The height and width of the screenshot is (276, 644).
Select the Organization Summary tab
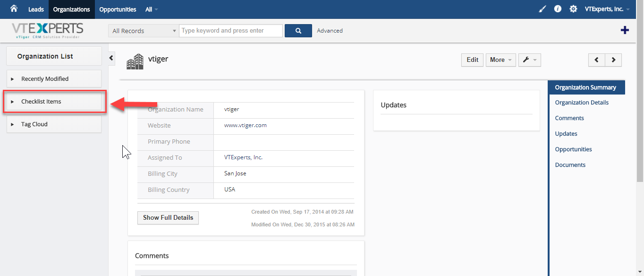coord(586,87)
